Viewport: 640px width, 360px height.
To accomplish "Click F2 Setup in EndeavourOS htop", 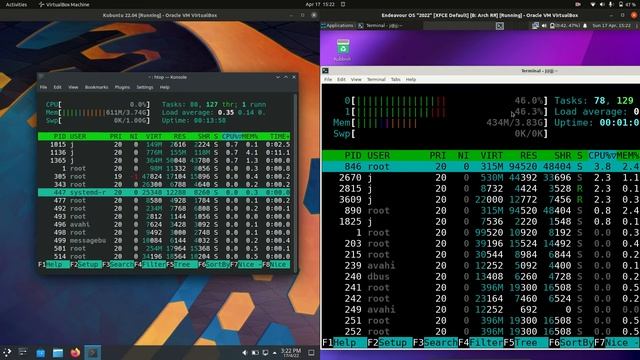I will 389,343.
